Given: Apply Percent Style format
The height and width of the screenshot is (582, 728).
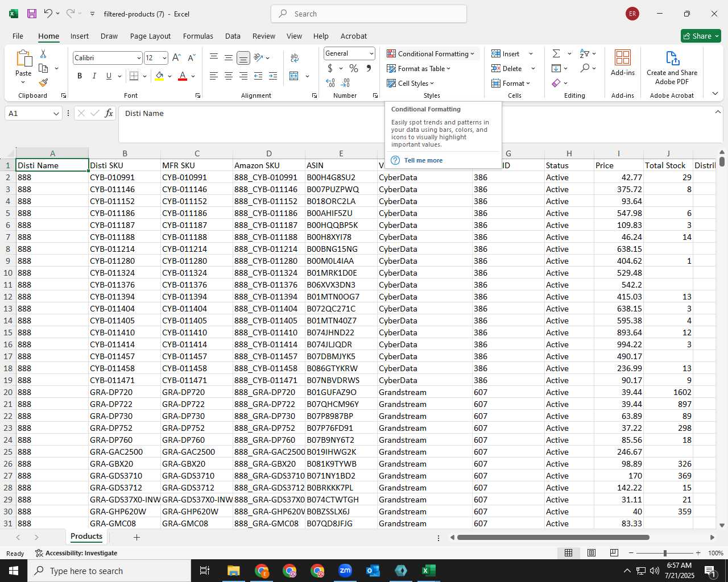Looking at the screenshot, I should pos(354,68).
